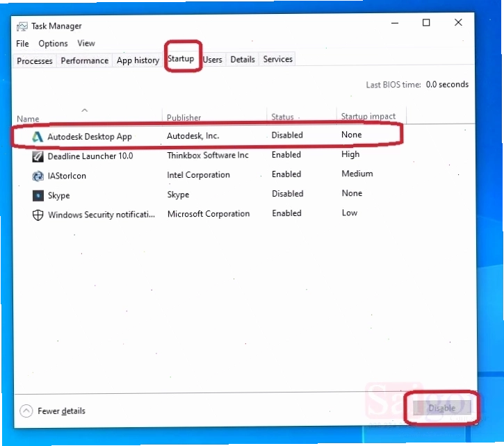504x446 pixels.
Task: Click the Autodesk Desktop App icon
Action: (38, 137)
